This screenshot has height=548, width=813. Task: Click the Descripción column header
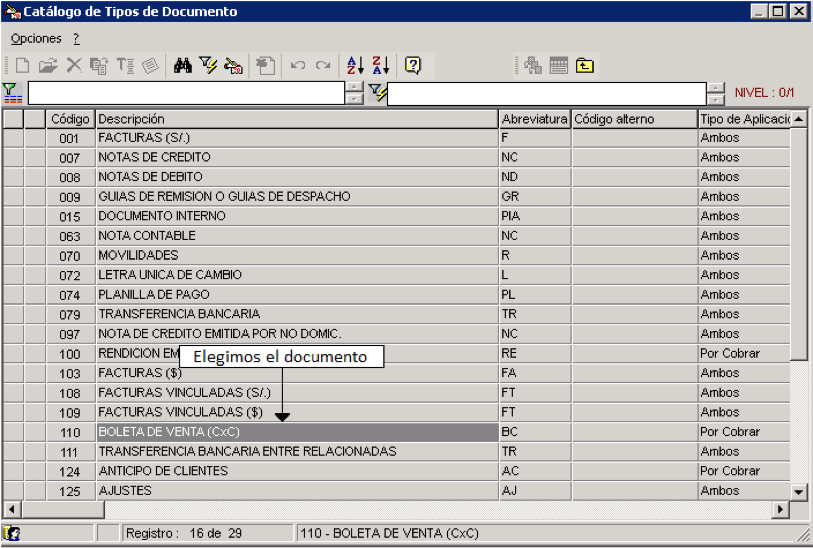pos(297,119)
